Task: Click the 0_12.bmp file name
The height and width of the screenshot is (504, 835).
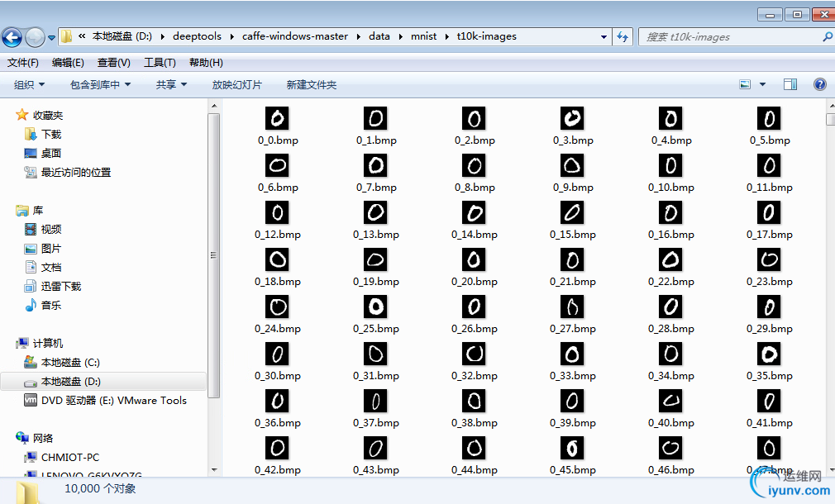Action: click(278, 235)
